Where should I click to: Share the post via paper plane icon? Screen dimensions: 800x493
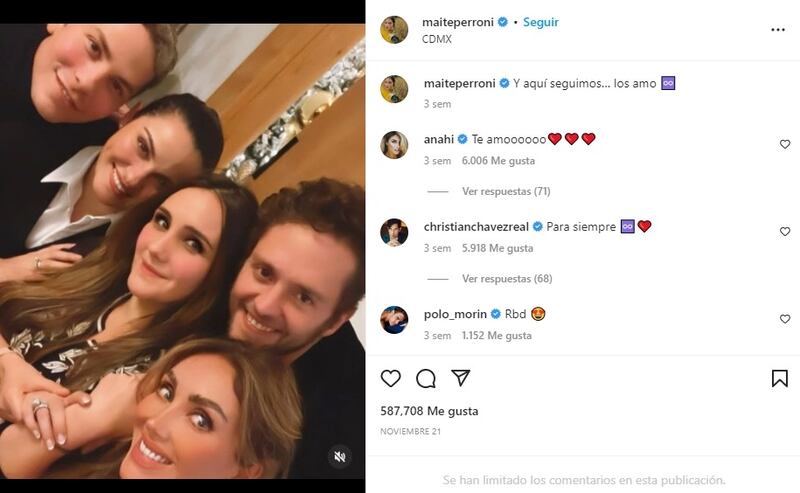click(460, 378)
